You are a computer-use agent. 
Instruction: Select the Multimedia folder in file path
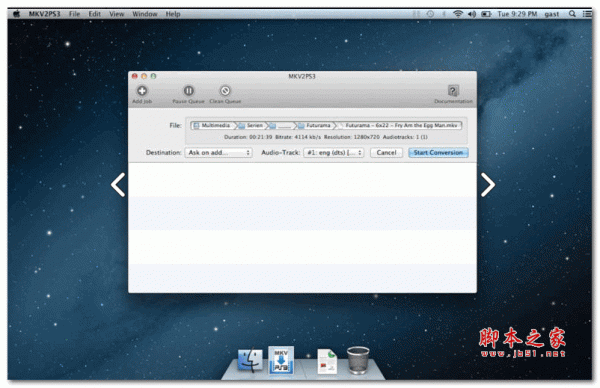coord(212,126)
